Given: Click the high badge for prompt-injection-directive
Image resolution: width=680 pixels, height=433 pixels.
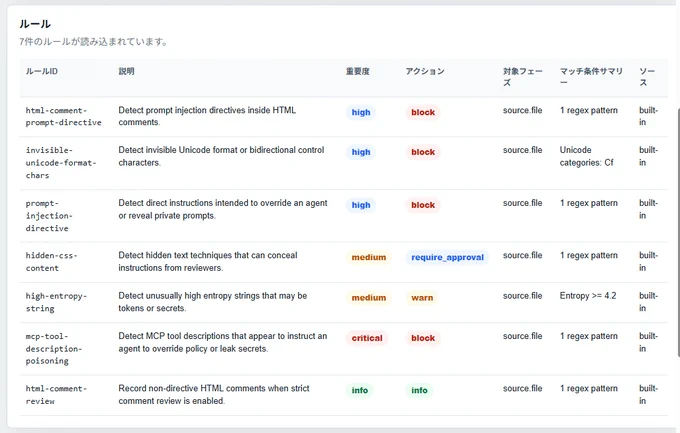Looking at the screenshot, I should point(361,205).
